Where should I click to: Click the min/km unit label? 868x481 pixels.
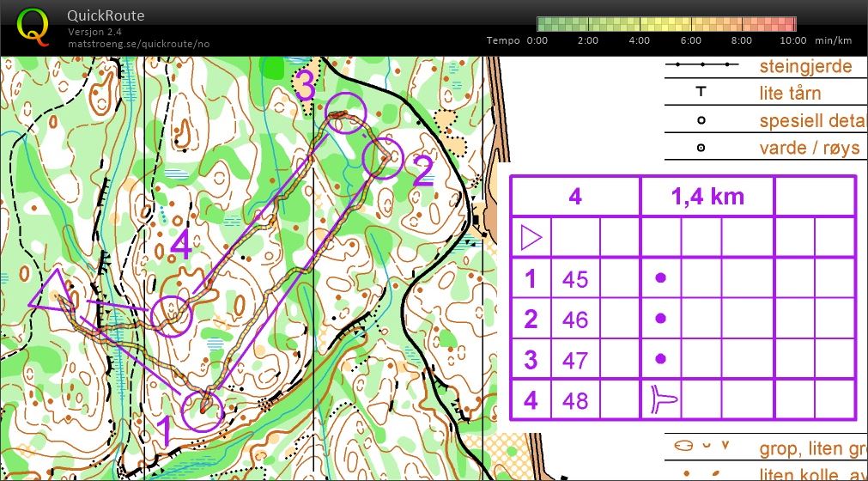[833, 40]
